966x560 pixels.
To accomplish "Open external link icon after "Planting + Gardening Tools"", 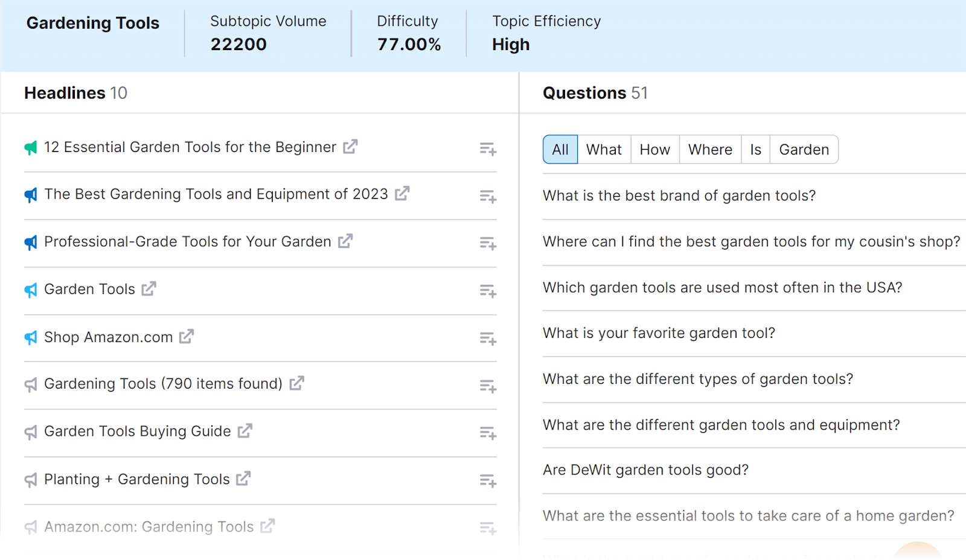I will [243, 479].
